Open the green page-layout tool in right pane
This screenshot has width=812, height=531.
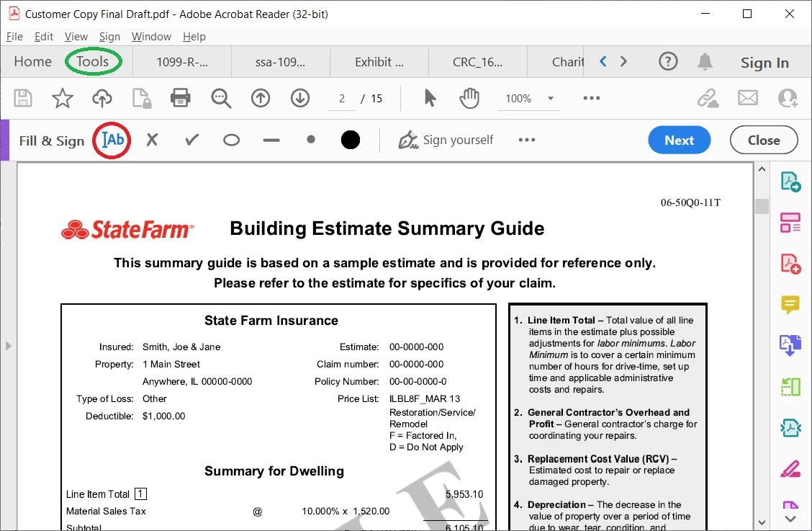790,387
